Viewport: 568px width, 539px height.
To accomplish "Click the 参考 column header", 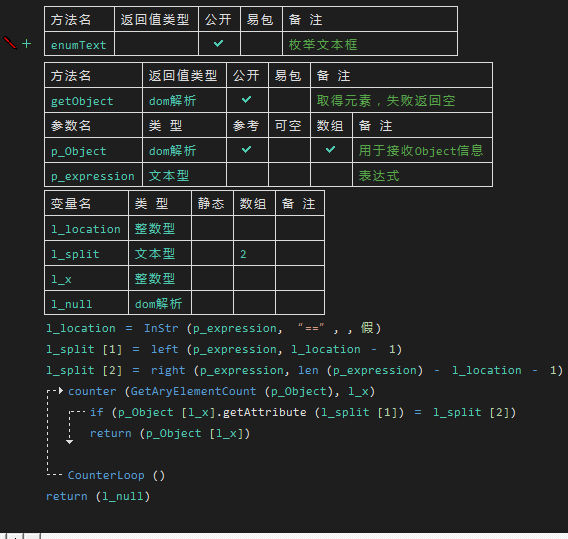I will (247, 125).
